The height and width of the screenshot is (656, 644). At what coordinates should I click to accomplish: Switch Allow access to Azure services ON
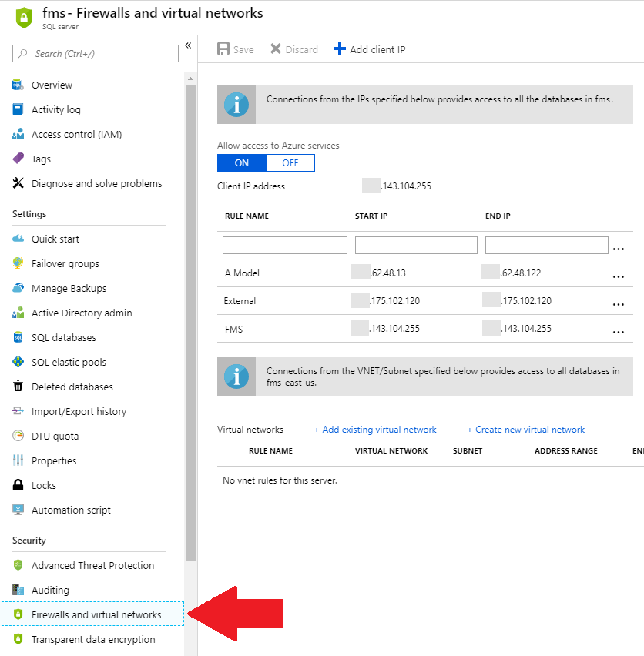(241, 162)
